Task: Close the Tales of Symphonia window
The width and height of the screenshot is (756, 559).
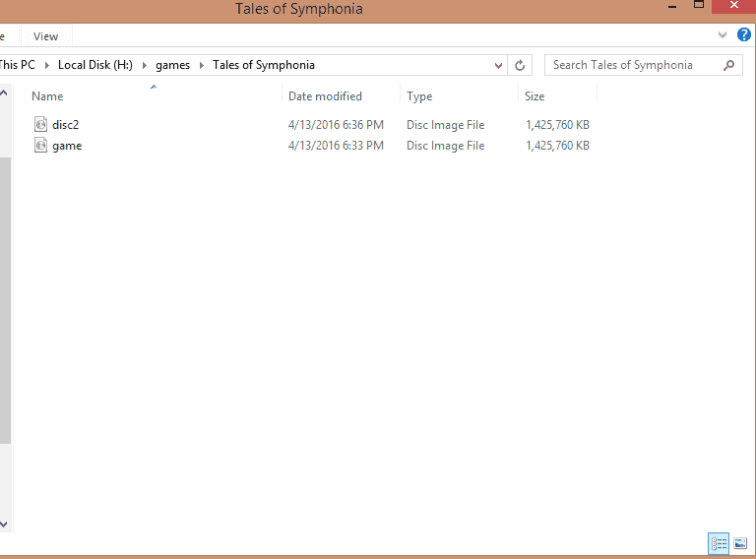Action: (x=733, y=6)
